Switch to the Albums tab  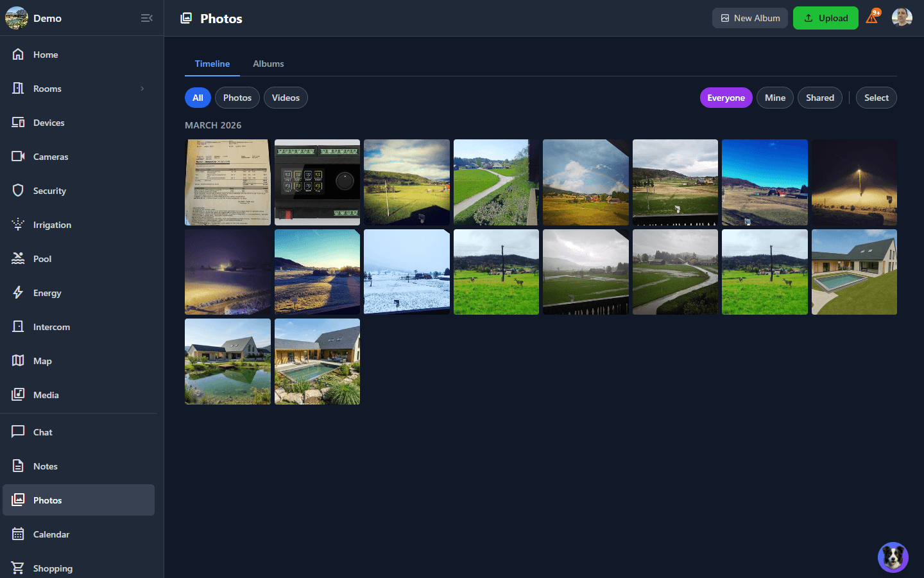point(268,64)
